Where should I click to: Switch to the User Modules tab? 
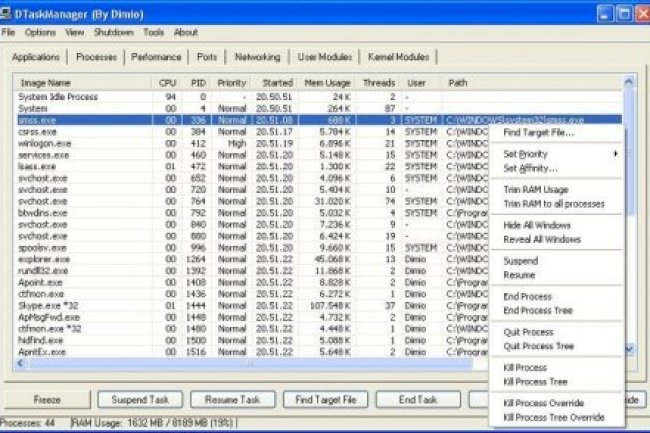coord(325,57)
